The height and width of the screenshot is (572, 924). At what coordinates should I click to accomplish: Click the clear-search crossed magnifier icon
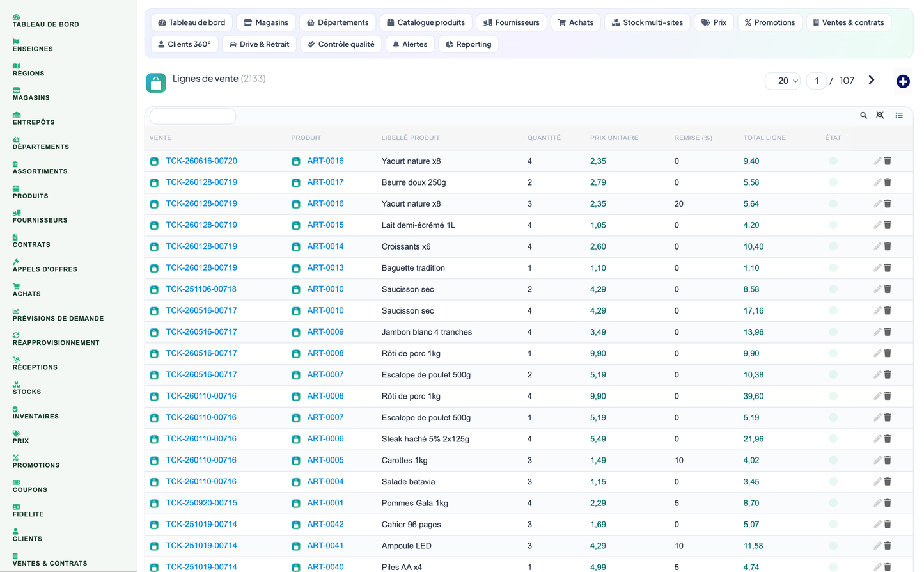880,115
